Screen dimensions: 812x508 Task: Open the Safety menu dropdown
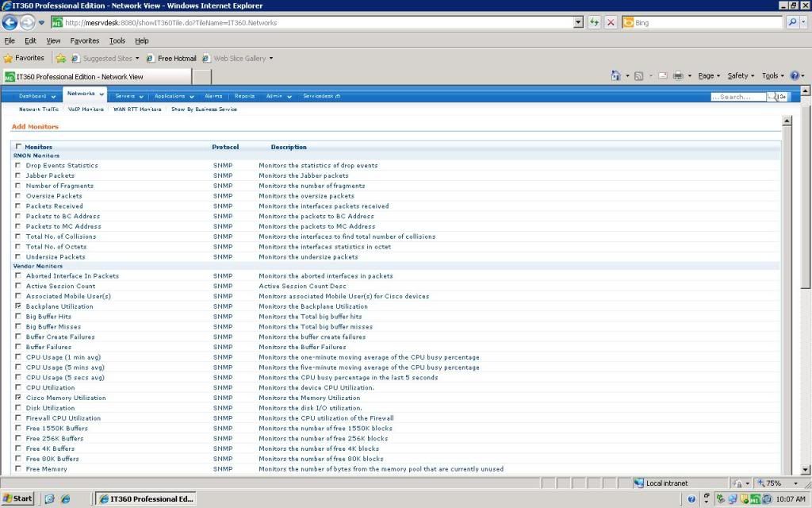point(741,75)
